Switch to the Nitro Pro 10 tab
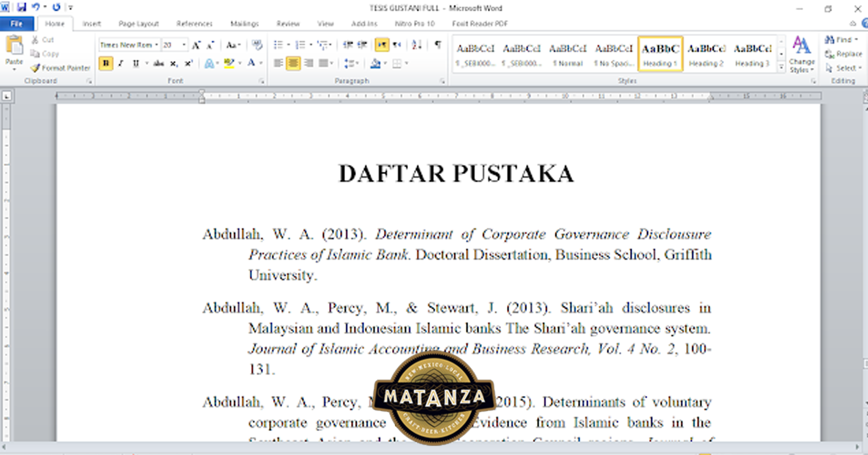 pyautogui.click(x=415, y=24)
